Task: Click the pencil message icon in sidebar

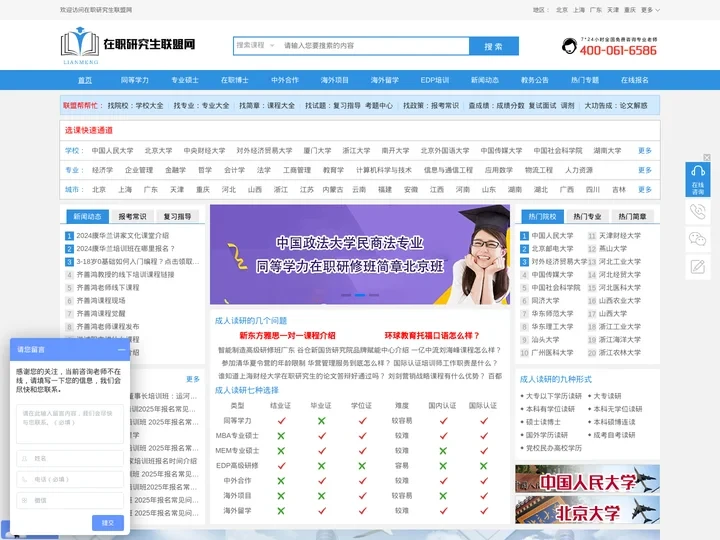Action: (x=698, y=266)
